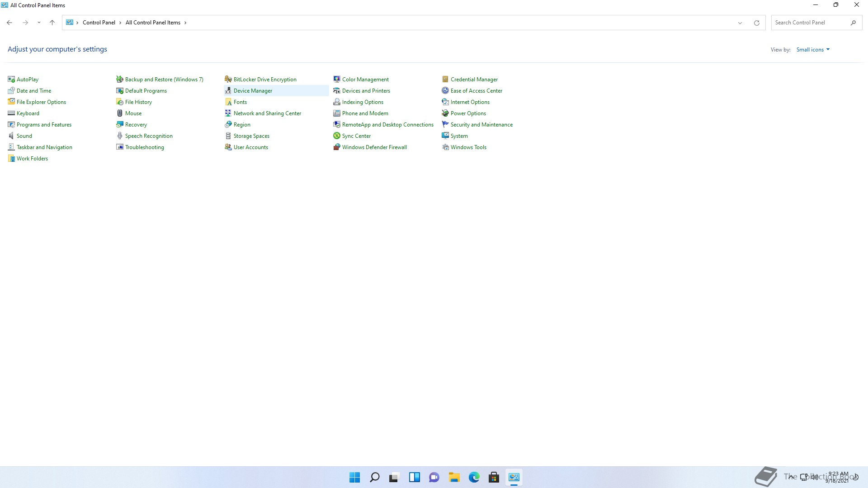Click the Network and Sharing Center icon
Screen dimensions: 868x488
point(228,113)
